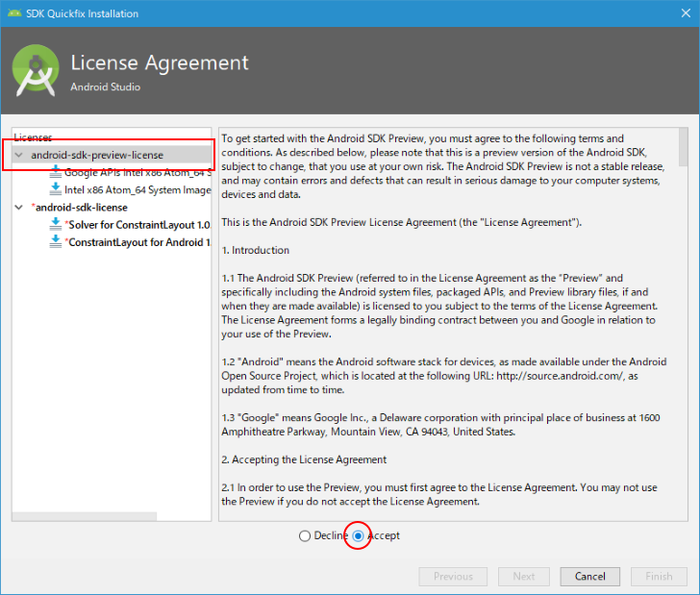Click the Android Studio logo in header
Image resolution: width=700 pixels, height=595 pixels.
coord(36,70)
